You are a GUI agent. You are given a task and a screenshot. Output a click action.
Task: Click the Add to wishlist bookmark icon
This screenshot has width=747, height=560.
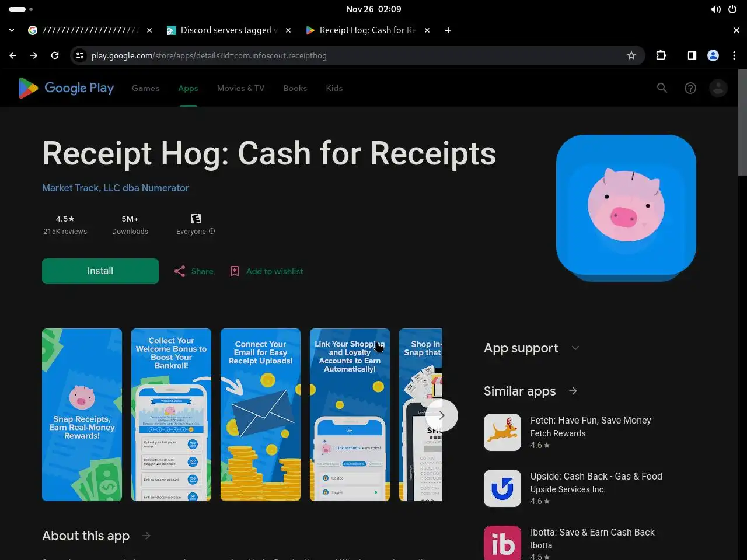click(235, 271)
